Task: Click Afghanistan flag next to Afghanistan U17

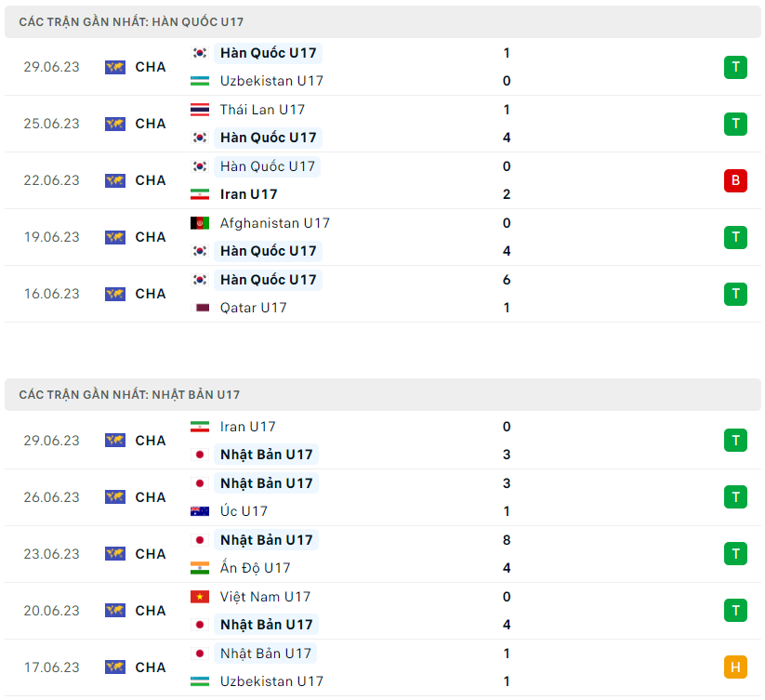Action: click(x=200, y=223)
